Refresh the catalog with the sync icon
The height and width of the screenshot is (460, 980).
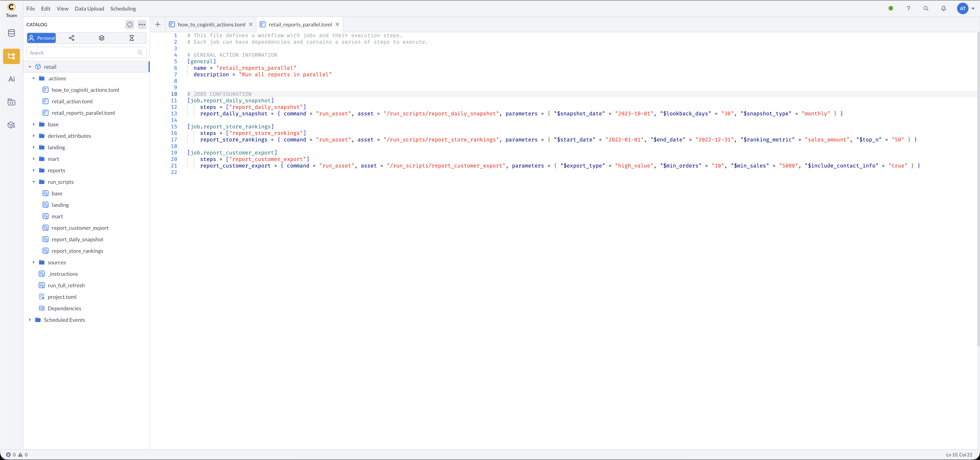pyautogui.click(x=130, y=24)
